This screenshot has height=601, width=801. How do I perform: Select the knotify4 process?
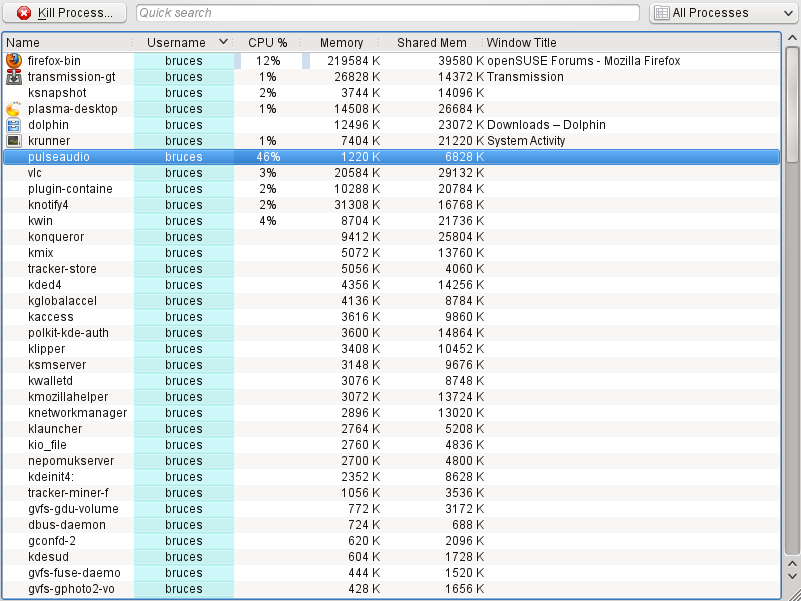(48, 205)
